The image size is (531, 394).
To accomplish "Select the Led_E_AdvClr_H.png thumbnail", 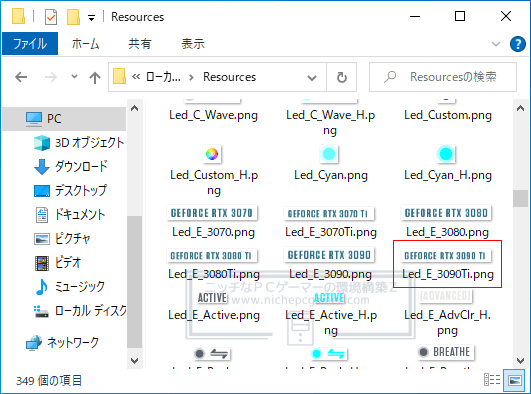I will coord(446,296).
